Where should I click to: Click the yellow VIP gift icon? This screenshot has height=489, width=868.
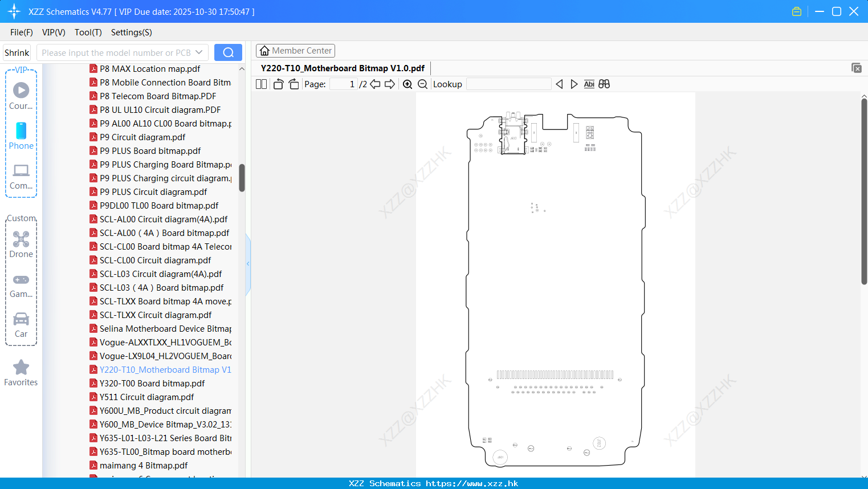point(797,11)
